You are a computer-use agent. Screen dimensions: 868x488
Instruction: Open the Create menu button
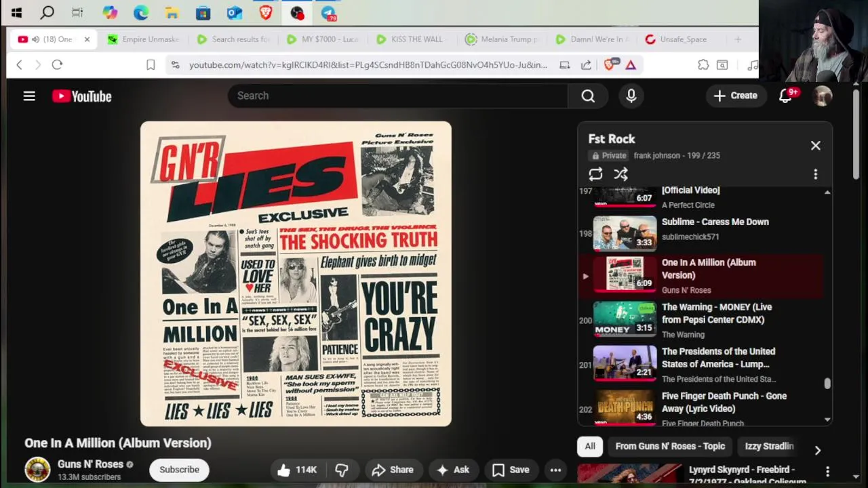(x=735, y=96)
